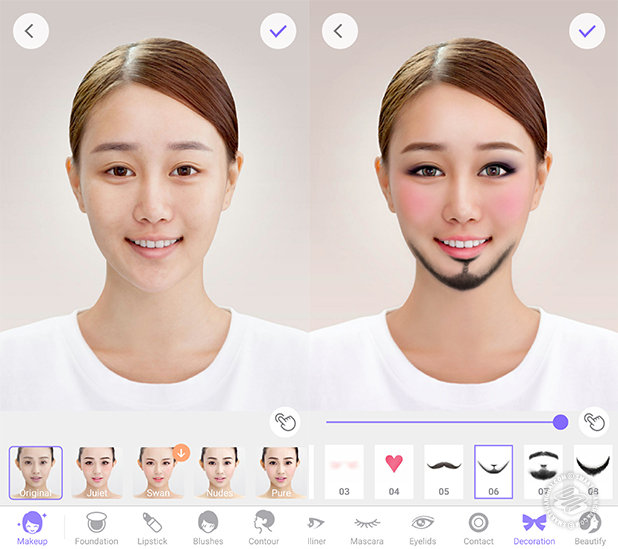Switch to the Decoration bow tab
The image size is (618, 549).
point(534,527)
